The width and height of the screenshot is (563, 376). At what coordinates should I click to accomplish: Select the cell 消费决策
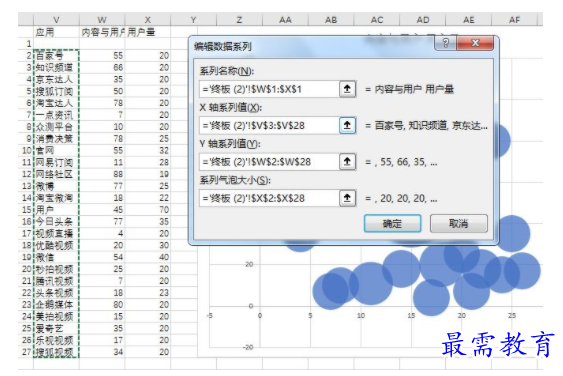[56, 139]
